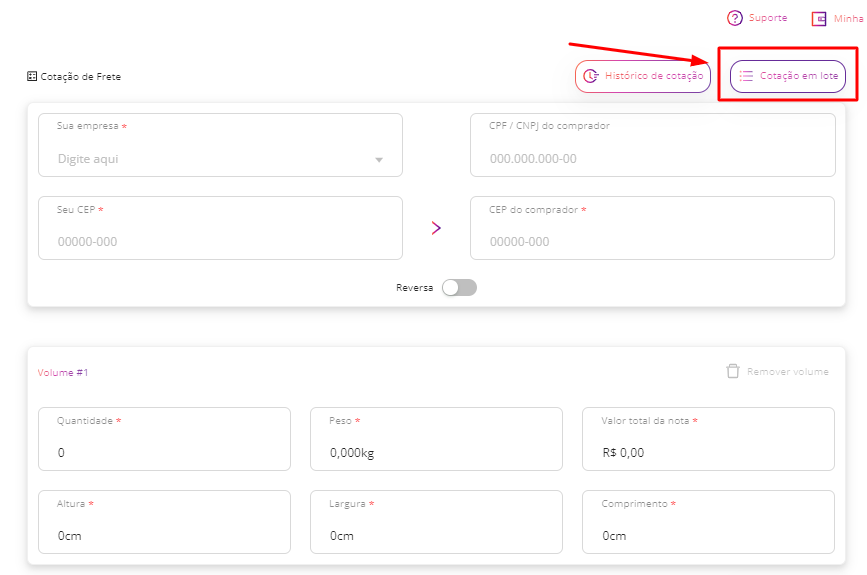
Task: Click the wallet icon beside Minha
Action: point(819,19)
